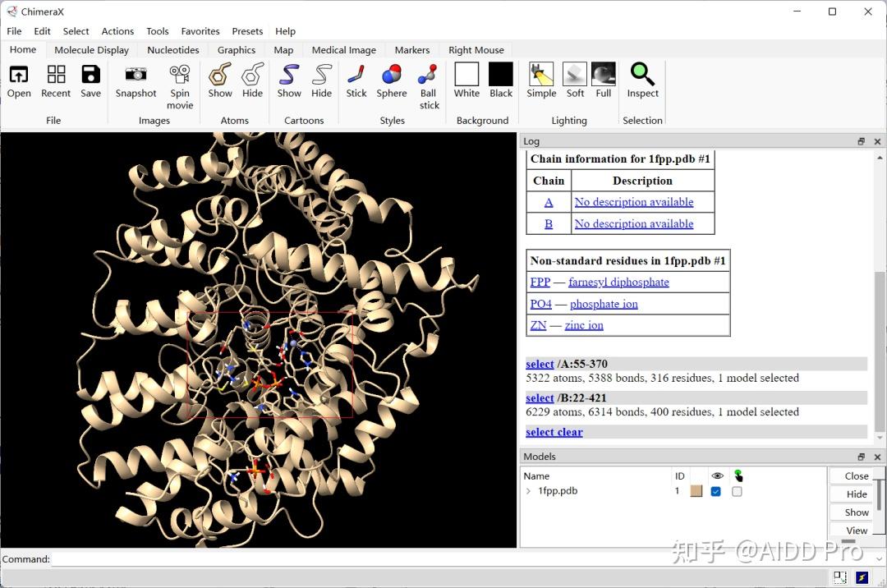Viewport: 887px width, 588px height.
Task: Click the PO4 residue link
Action: point(540,304)
